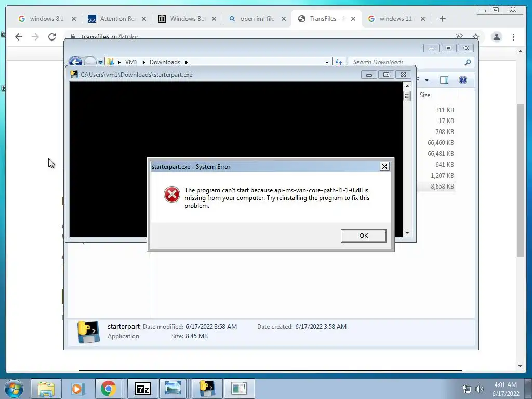Click the console scrollbar up arrow
Screen dimensions: 532x399
click(x=407, y=86)
